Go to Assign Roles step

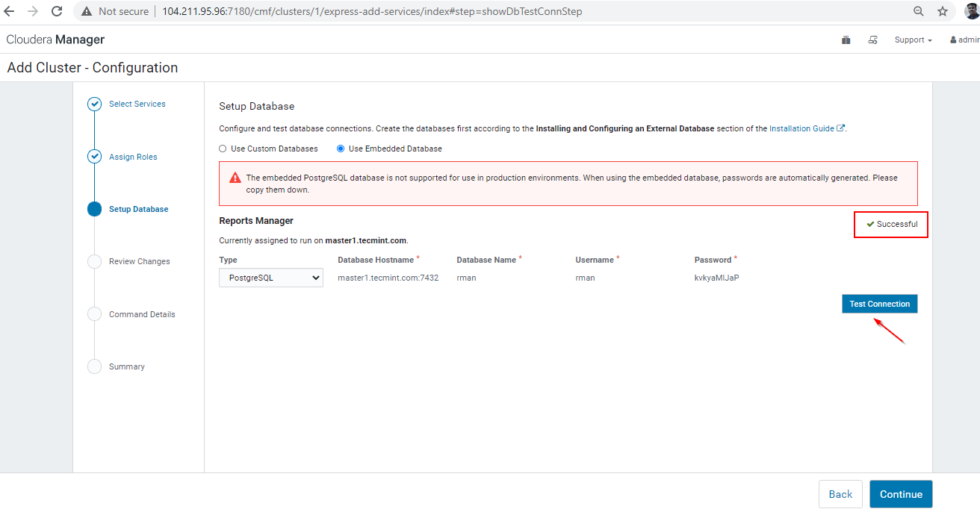[x=133, y=157]
